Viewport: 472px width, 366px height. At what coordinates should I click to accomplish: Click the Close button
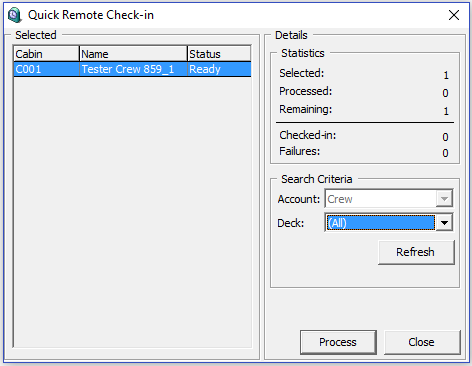(x=422, y=342)
